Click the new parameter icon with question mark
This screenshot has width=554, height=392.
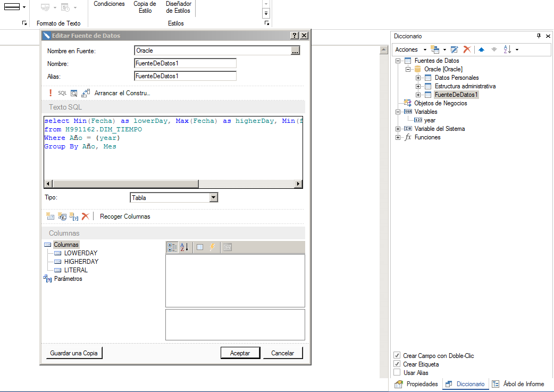[x=74, y=216]
